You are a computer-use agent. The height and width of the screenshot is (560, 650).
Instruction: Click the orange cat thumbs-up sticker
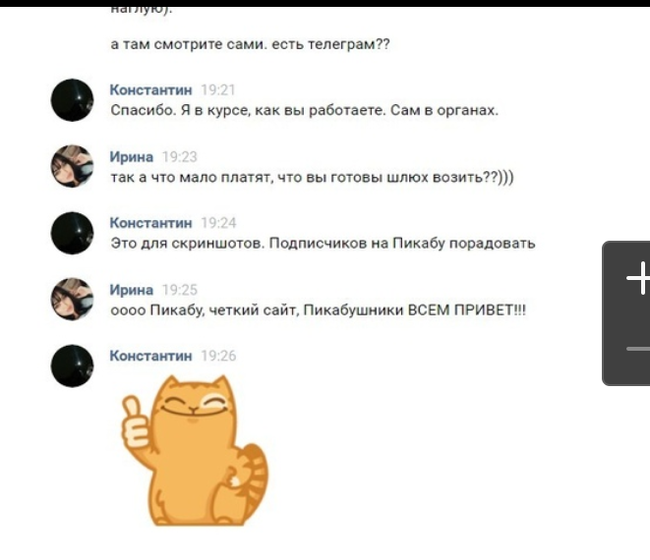195,451
